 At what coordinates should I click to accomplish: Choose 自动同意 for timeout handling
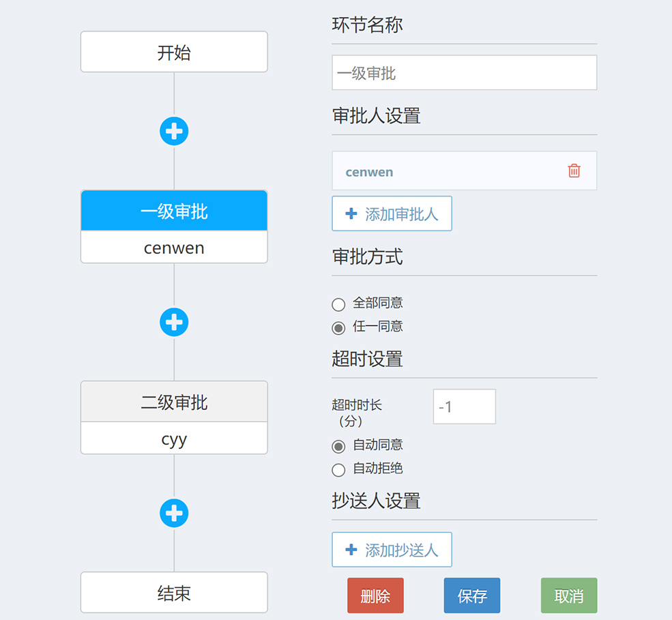click(x=338, y=446)
